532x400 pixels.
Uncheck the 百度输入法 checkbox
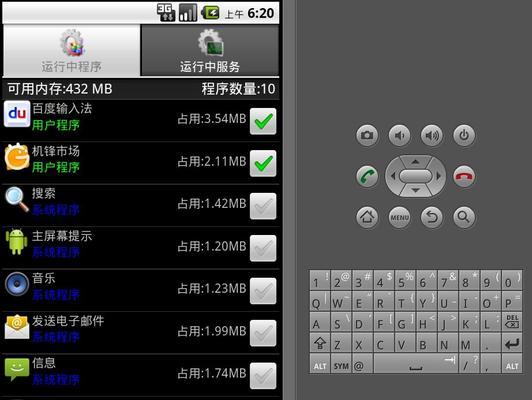coord(263,121)
